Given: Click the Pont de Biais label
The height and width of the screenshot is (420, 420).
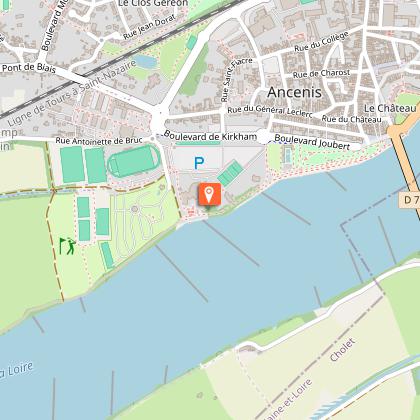Looking at the screenshot, I should tap(29, 68).
